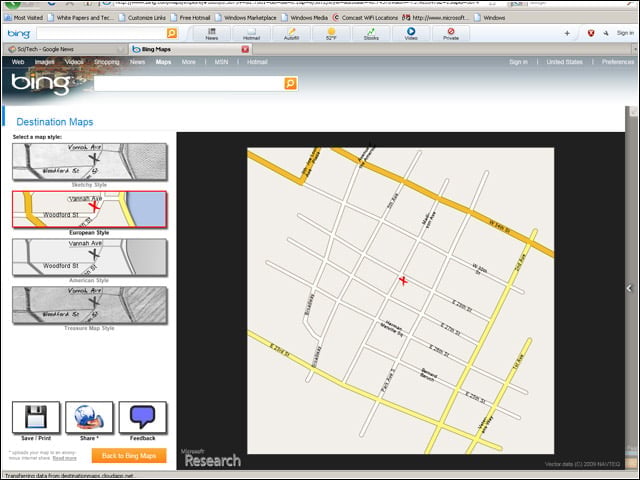Open the Windows Marketplace bookmark
Screen dimensions: 640x480
click(x=246, y=18)
